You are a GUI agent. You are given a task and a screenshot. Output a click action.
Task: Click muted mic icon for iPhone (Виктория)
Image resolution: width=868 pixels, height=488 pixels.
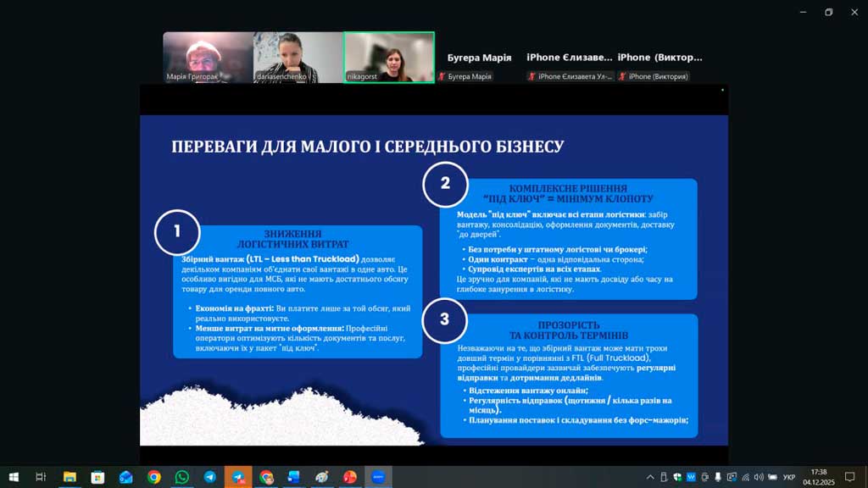(x=623, y=77)
